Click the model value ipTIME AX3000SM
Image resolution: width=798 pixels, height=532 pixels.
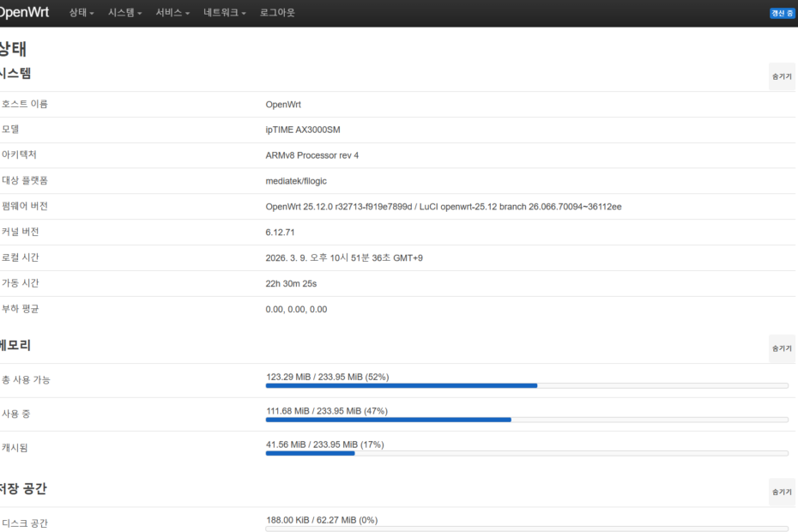pyautogui.click(x=309, y=130)
